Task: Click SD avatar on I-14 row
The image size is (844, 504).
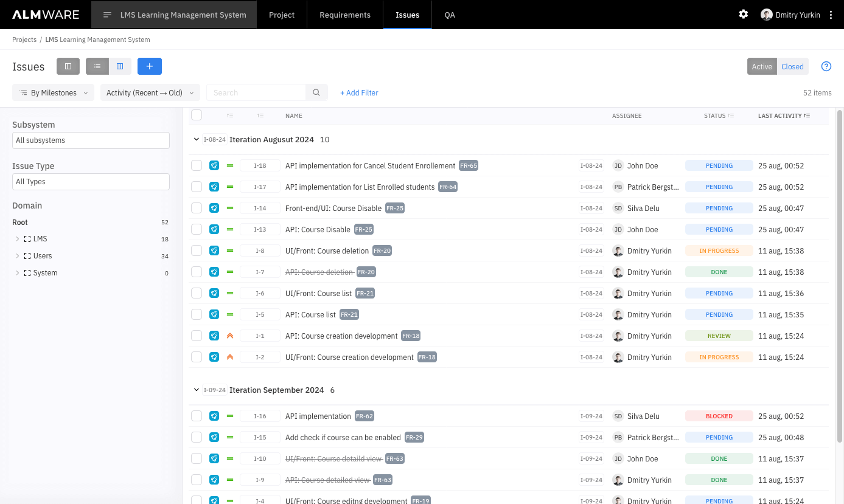Action: click(618, 208)
